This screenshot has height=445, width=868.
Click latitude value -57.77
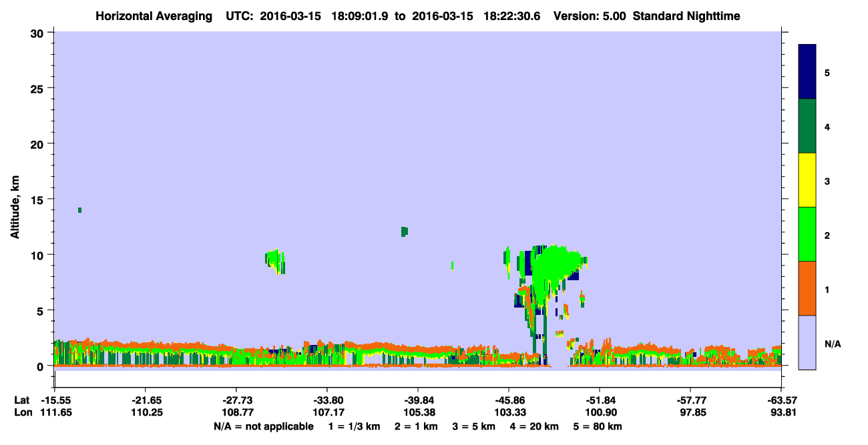(690, 400)
